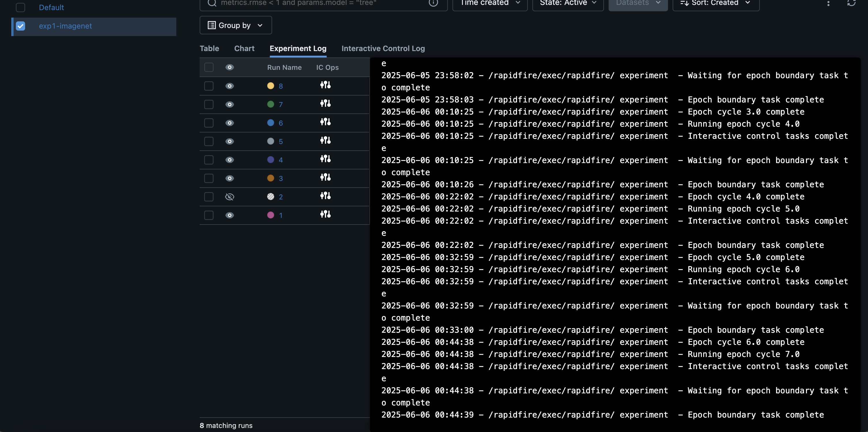The height and width of the screenshot is (432, 868).
Task: Uncheck the exp1-imagenet experiment checkbox
Action: (20, 26)
